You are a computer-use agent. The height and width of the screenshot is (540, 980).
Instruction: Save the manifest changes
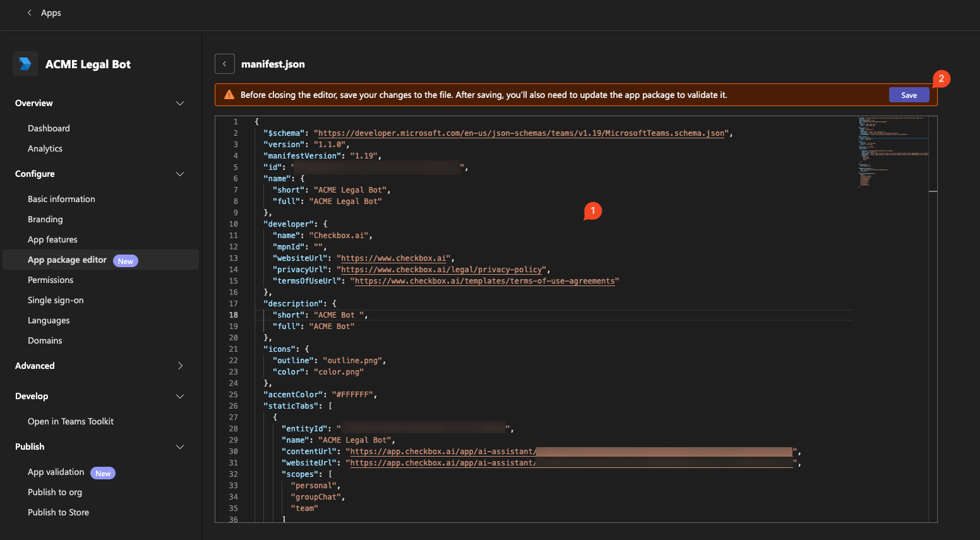point(909,95)
